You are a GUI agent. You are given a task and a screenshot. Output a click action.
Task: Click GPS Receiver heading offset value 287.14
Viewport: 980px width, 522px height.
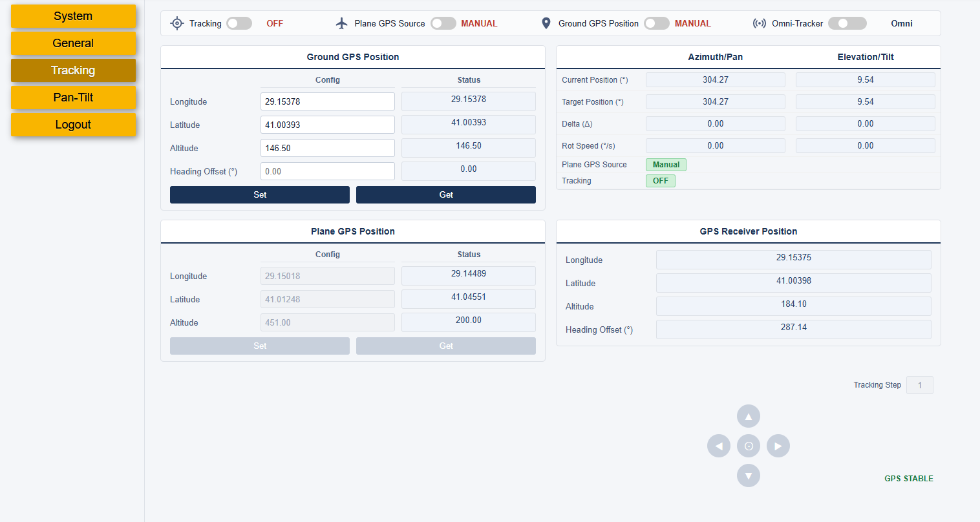pyautogui.click(x=794, y=329)
